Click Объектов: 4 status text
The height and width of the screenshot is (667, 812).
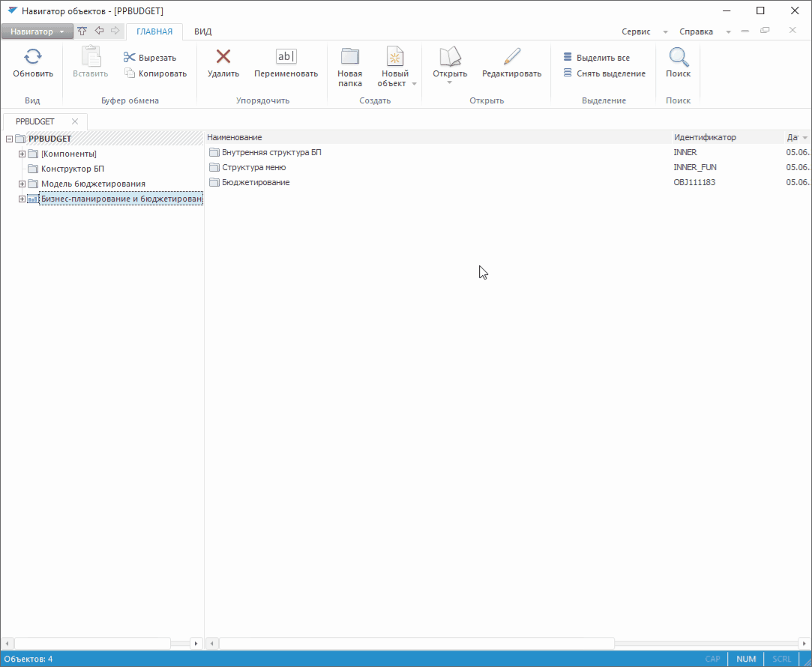click(28, 659)
